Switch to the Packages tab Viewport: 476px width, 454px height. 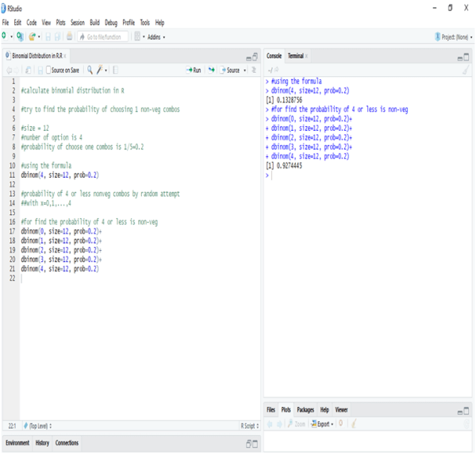(305, 410)
